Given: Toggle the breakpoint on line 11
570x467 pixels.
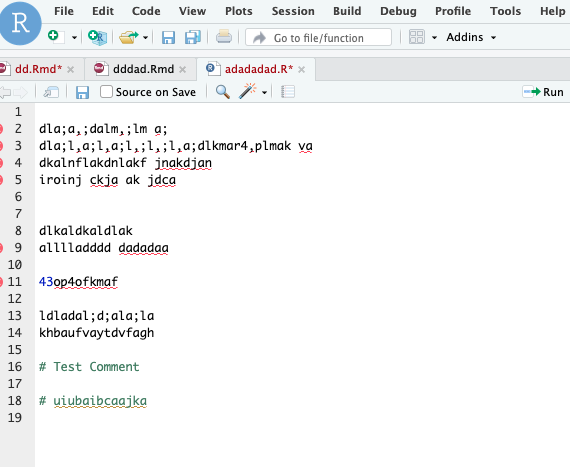Looking at the screenshot, I should point(1,282).
